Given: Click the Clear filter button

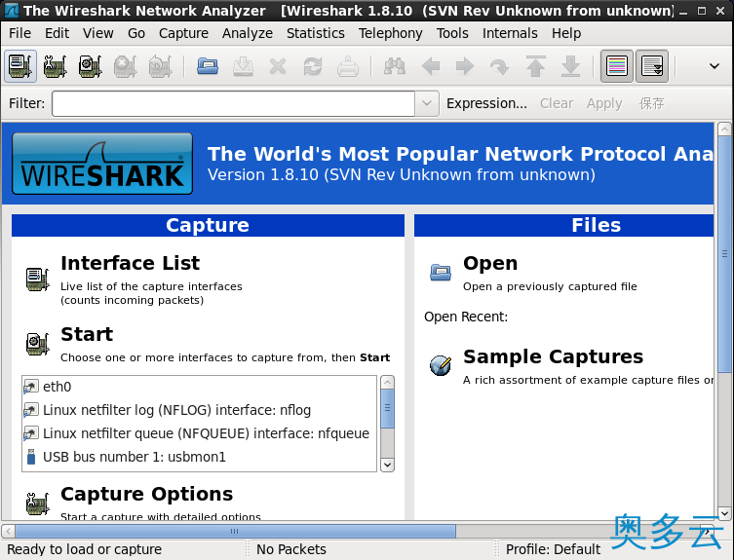Looking at the screenshot, I should tap(557, 103).
